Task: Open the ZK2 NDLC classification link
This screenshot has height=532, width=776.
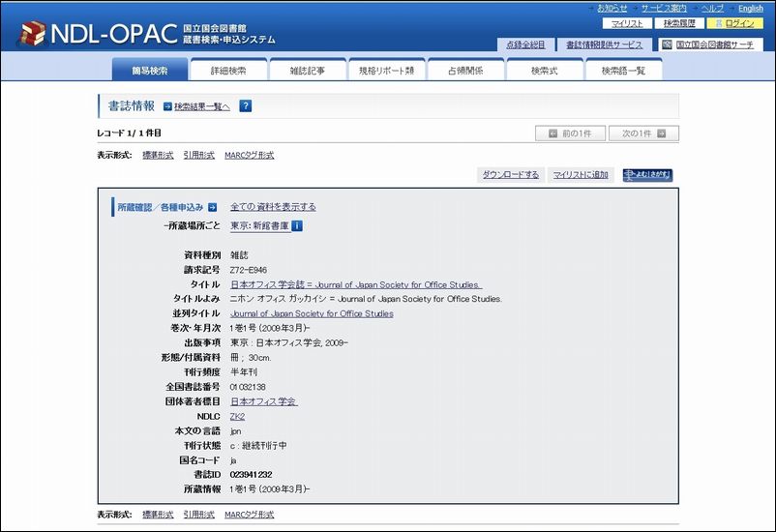Action: click(237, 416)
